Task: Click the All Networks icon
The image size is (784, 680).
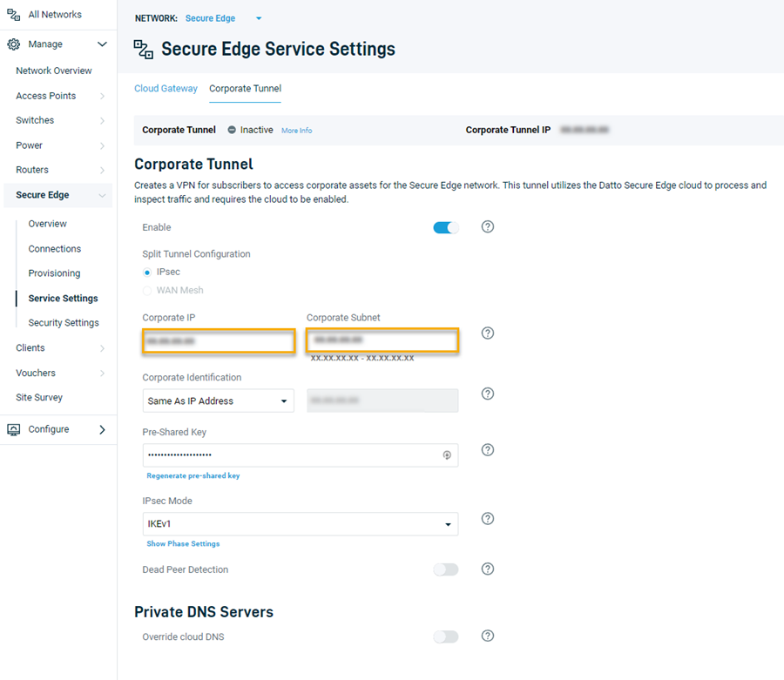Action: (x=13, y=15)
